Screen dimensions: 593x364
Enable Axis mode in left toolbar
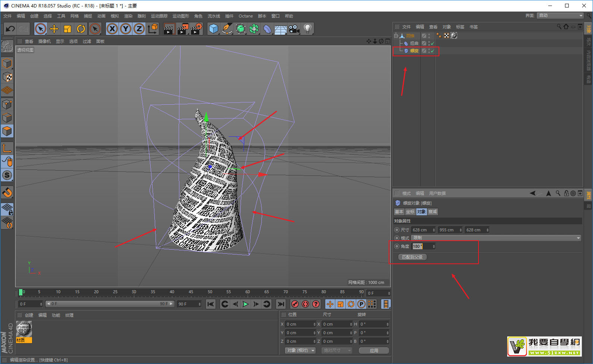click(x=7, y=148)
